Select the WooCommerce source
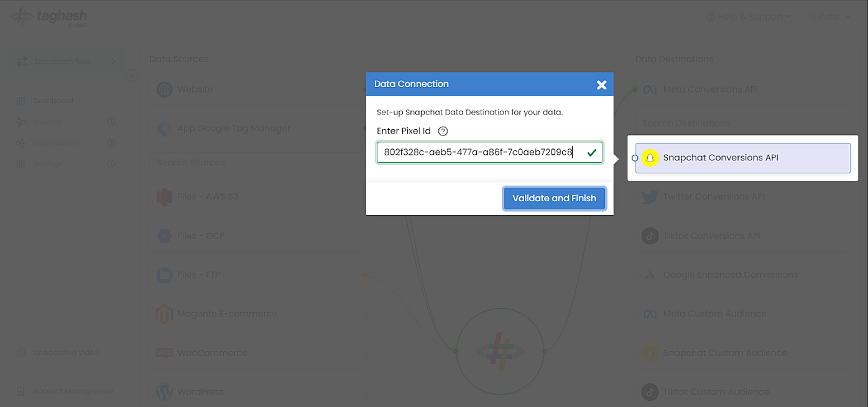Screen dimensions: 868x407 point(257,353)
